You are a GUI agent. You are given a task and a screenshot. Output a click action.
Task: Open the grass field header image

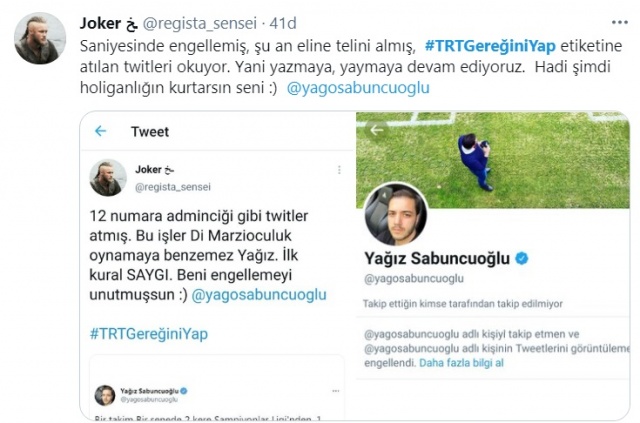(x=493, y=160)
